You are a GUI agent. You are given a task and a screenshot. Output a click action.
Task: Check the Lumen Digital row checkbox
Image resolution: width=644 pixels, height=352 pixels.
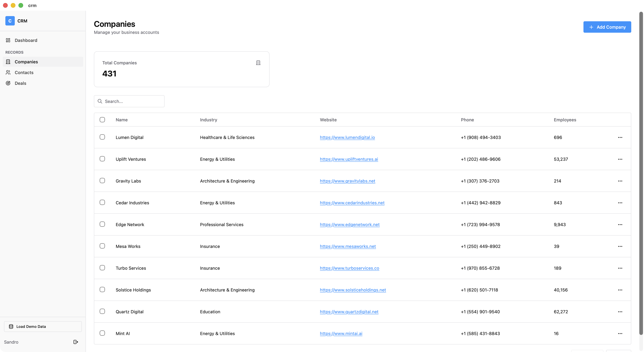click(102, 137)
